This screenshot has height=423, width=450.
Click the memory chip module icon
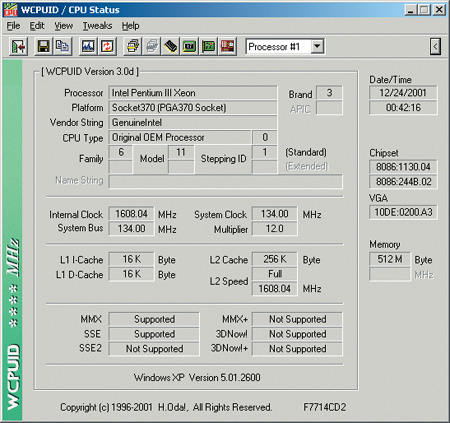click(170, 46)
